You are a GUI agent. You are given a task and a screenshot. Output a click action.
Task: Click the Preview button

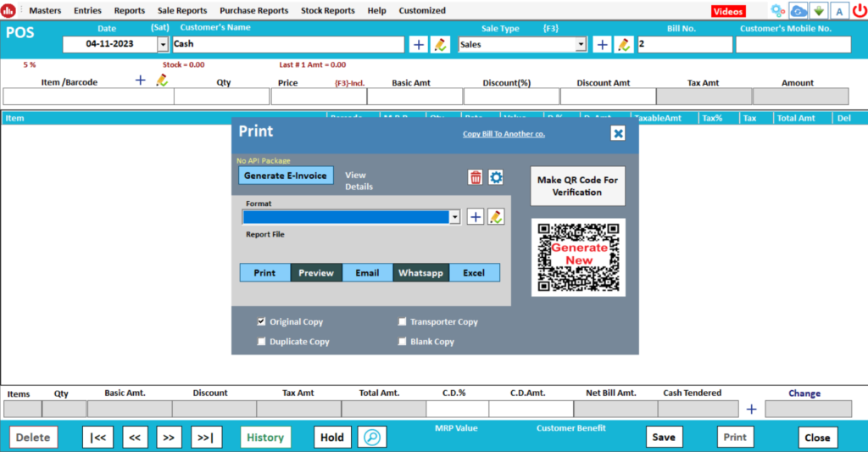316,272
